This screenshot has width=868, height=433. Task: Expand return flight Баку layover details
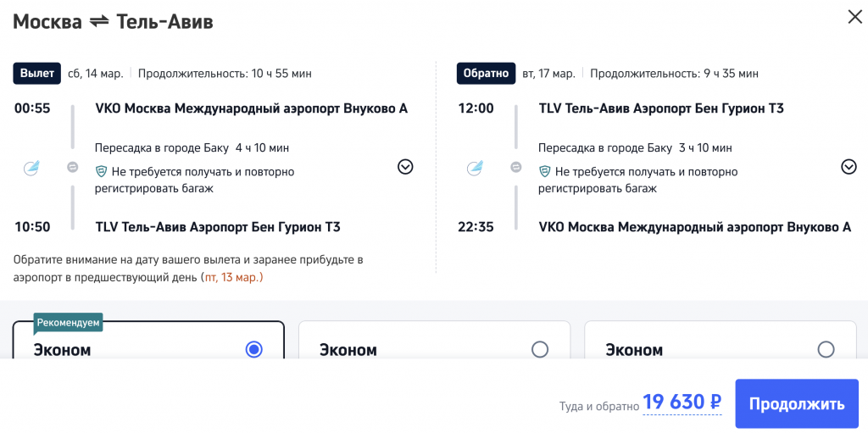point(849,167)
